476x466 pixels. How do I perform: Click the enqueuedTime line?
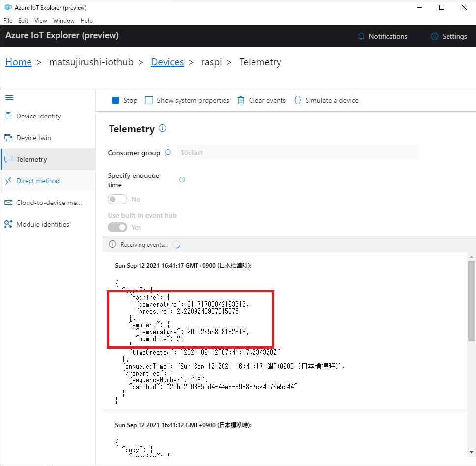pyautogui.click(x=234, y=366)
